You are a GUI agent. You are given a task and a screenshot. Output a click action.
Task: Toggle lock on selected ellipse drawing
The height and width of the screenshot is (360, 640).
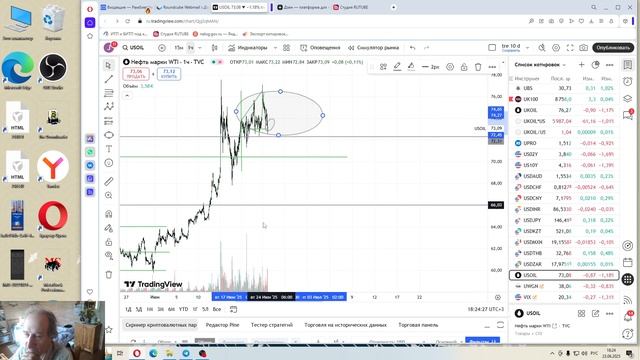point(464,67)
